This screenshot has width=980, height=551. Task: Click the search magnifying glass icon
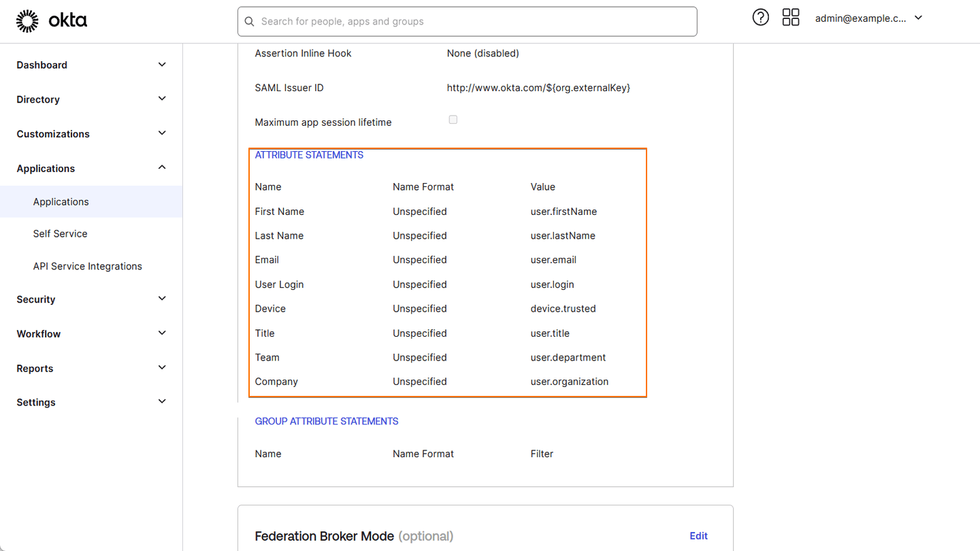[x=249, y=21]
